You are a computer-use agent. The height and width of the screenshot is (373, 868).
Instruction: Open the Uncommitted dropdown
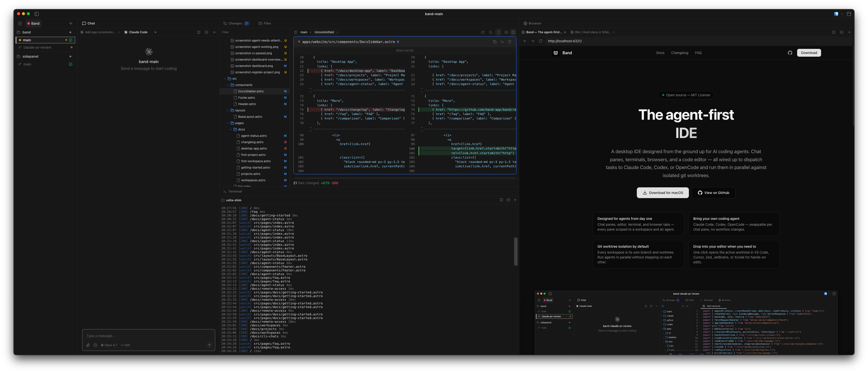[326, 32]
